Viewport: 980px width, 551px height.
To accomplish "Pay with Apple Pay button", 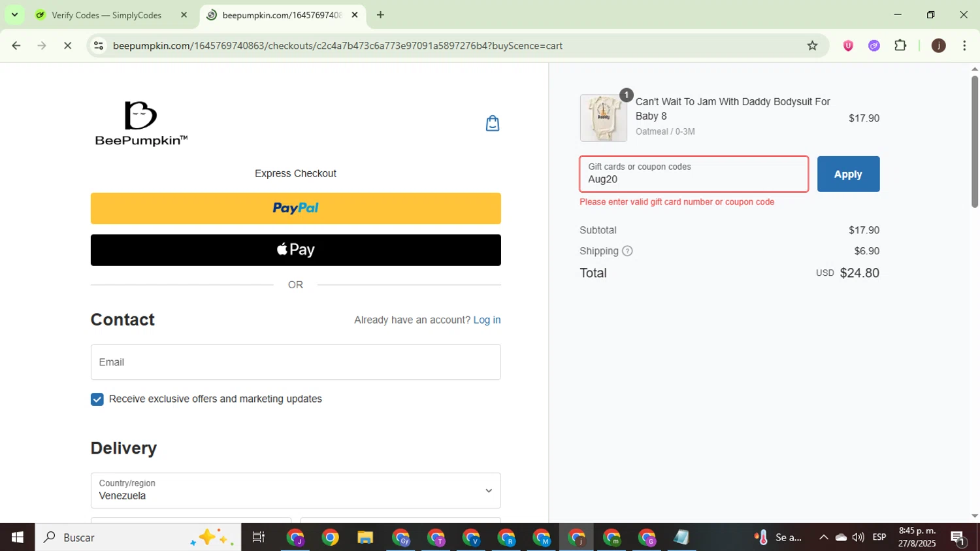I will (296, 250).
